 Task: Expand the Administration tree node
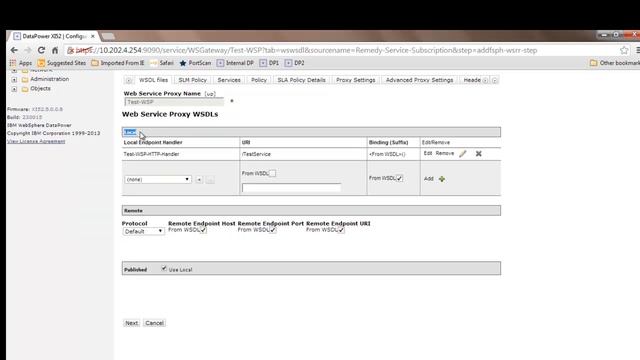[14, 80]
